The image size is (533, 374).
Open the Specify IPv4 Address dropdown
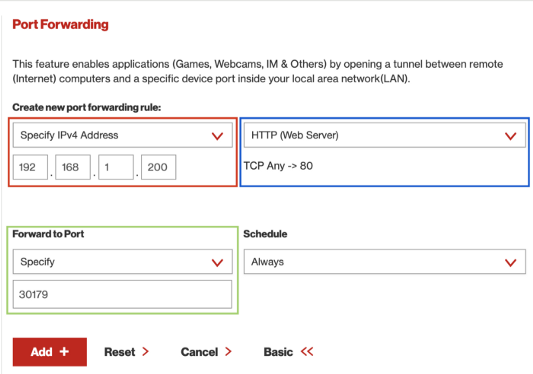[123, 135]
